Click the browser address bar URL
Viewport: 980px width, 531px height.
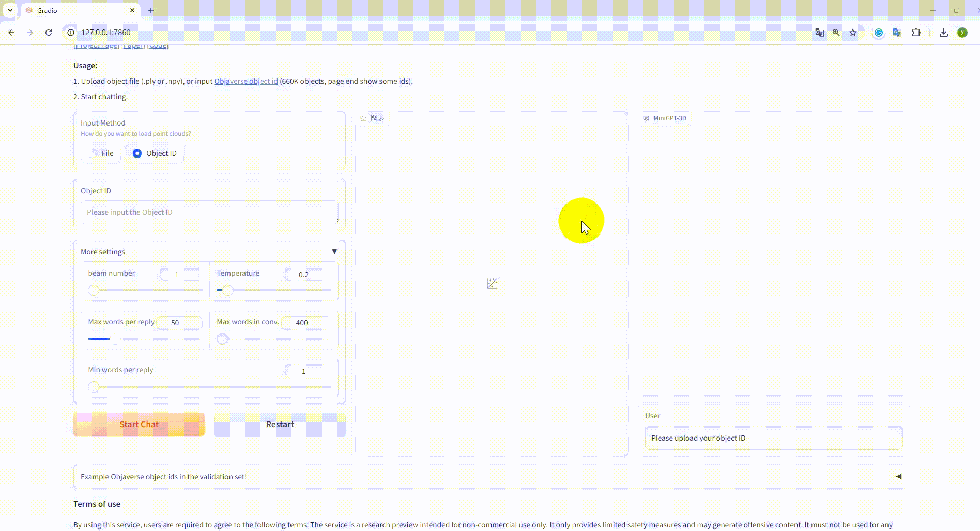point(106,33)
